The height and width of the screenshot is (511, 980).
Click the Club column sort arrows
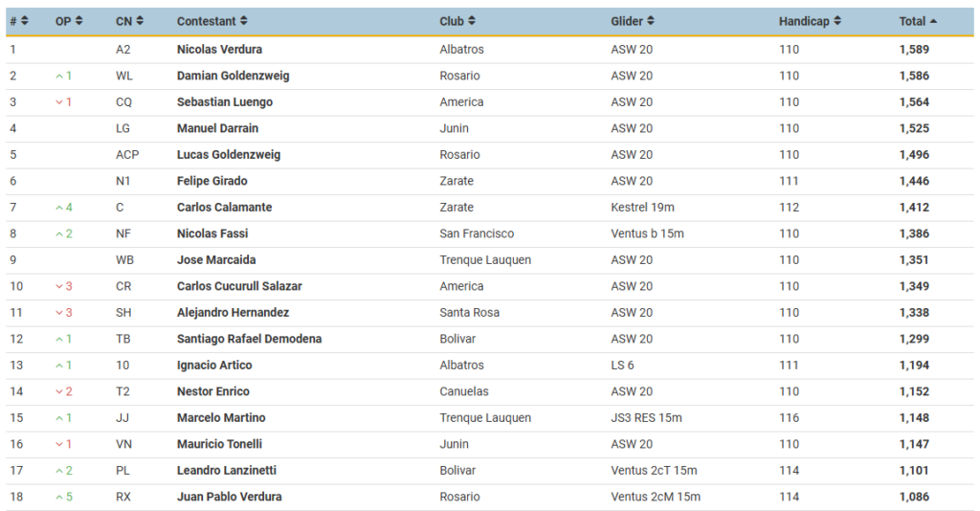coord(472,21)
